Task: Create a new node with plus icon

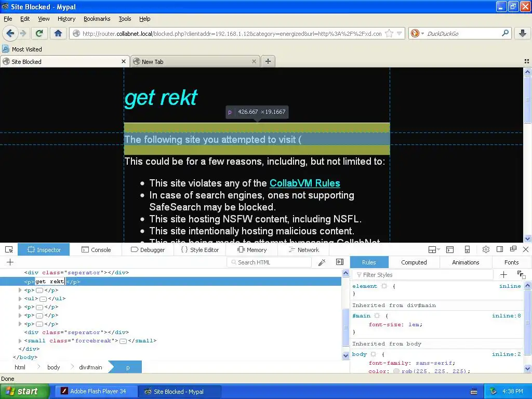Action: [10, 262]
